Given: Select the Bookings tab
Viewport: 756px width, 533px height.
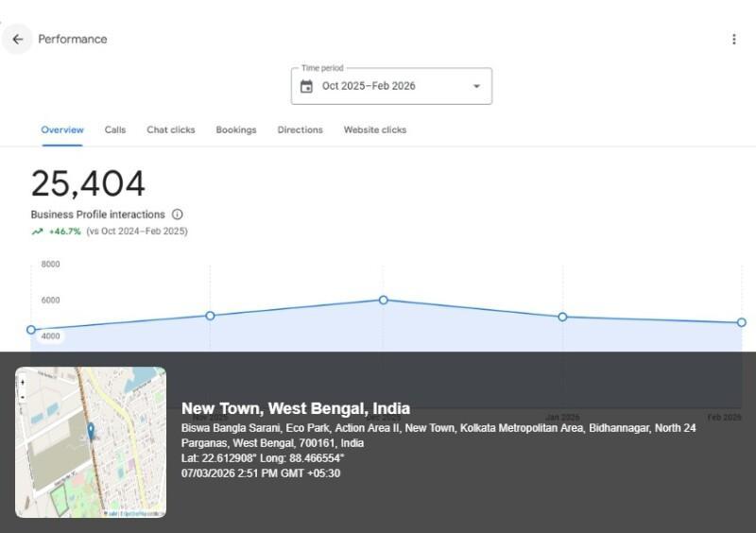Looking at the screenshot, I should click(236, 130).
